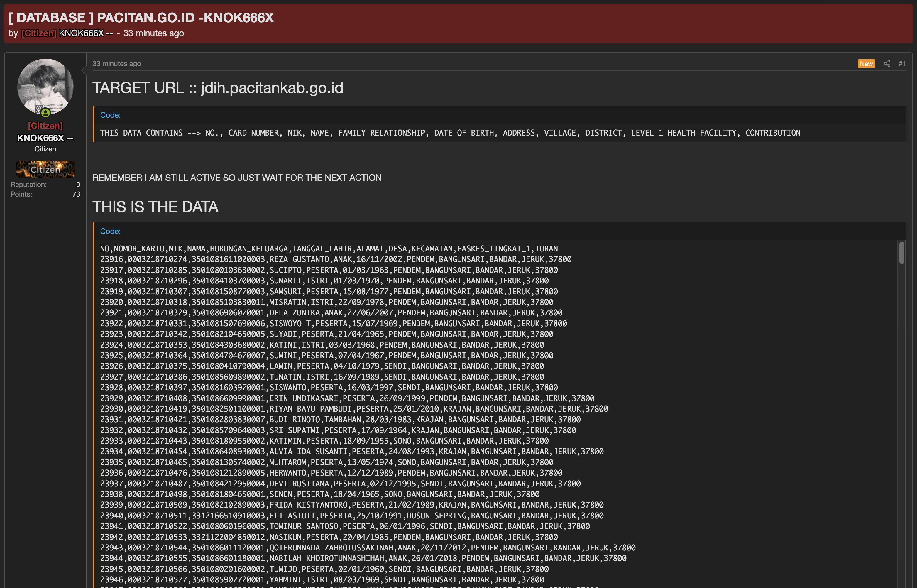The height and width of the screenshot is (588, 917).
Task: Click the [Citizen] tag in thread header
Action: (39, 33)
